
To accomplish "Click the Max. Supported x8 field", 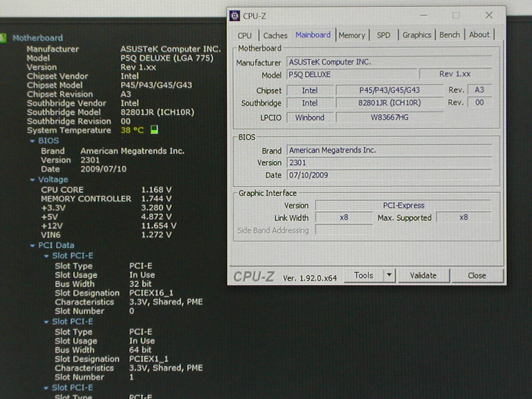I will coord(464,217).
